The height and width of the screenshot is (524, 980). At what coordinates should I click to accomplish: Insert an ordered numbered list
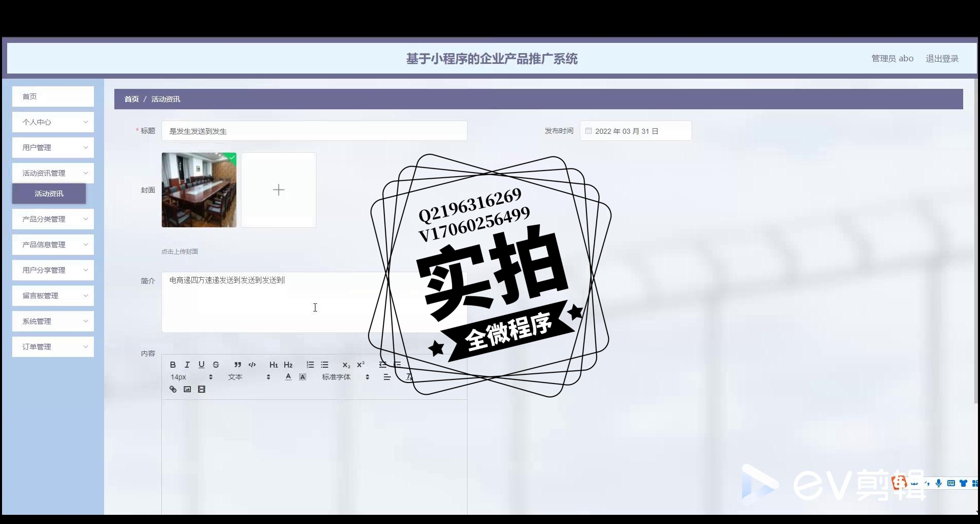pyautogui.click(x=310, y=365)
